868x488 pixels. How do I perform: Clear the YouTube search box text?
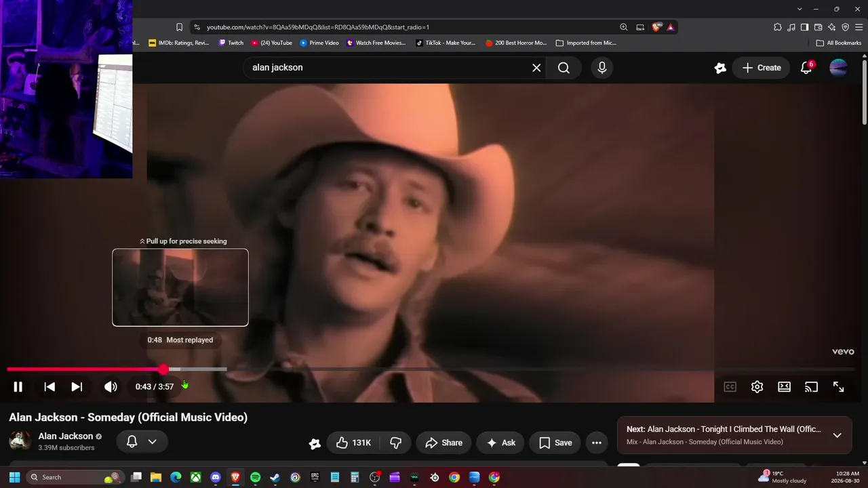coord(536,68)
